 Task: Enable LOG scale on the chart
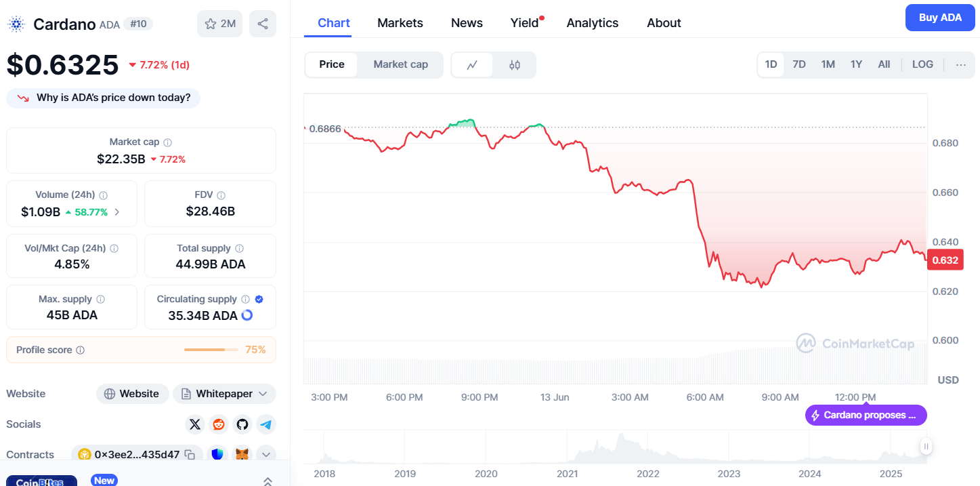tap(922, 65)
